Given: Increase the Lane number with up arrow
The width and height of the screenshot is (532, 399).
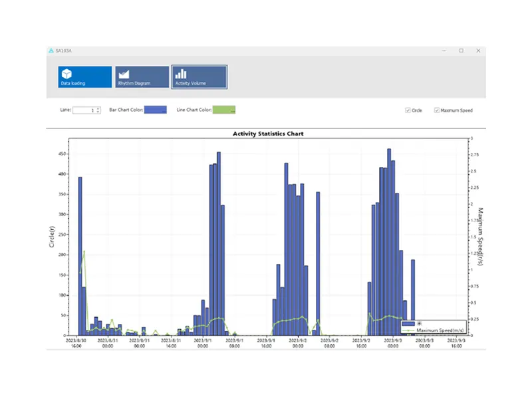Looking at the screenshot, I should pos(98,108).
